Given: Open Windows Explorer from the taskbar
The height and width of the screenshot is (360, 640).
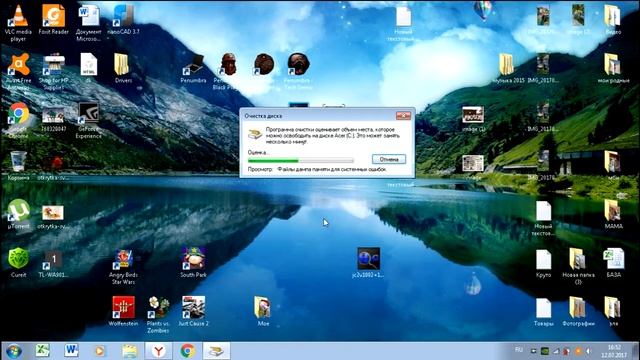Looking at the screenshot, I should (x=129, y=351).
